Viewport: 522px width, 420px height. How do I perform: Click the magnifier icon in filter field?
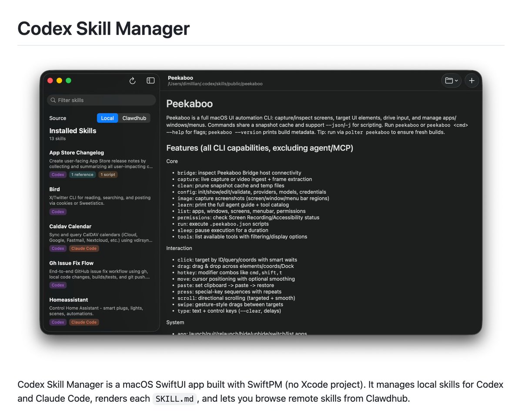click(53, 100)
